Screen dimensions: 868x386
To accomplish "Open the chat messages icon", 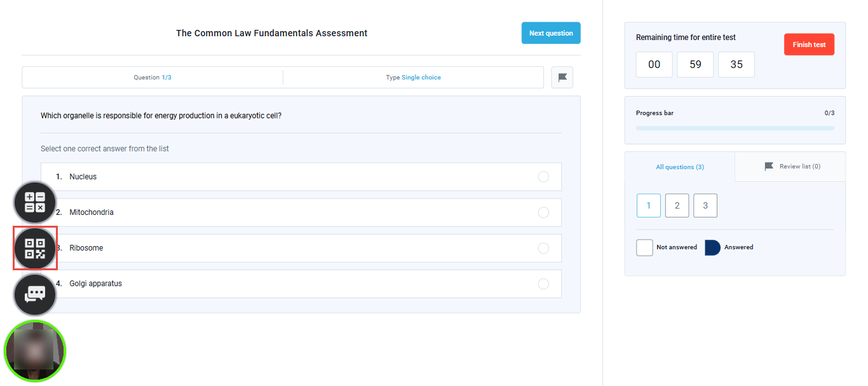I will click(35, 294).
